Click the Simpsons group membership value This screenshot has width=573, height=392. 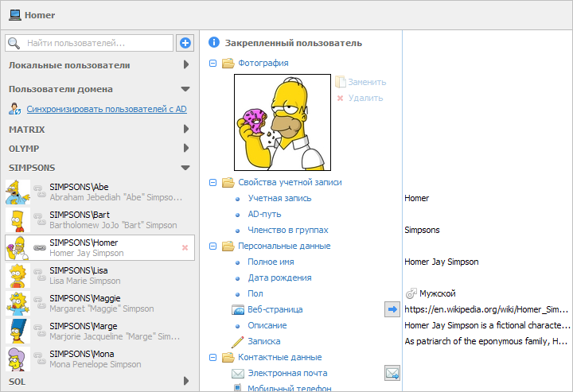coord(422,230)
